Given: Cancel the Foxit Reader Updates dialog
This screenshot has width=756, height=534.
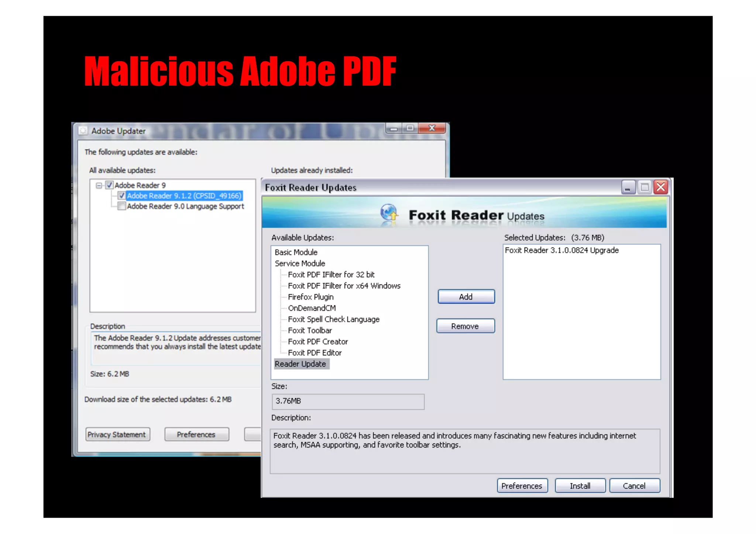Looking at the screenshot, I should coord(634,486).
